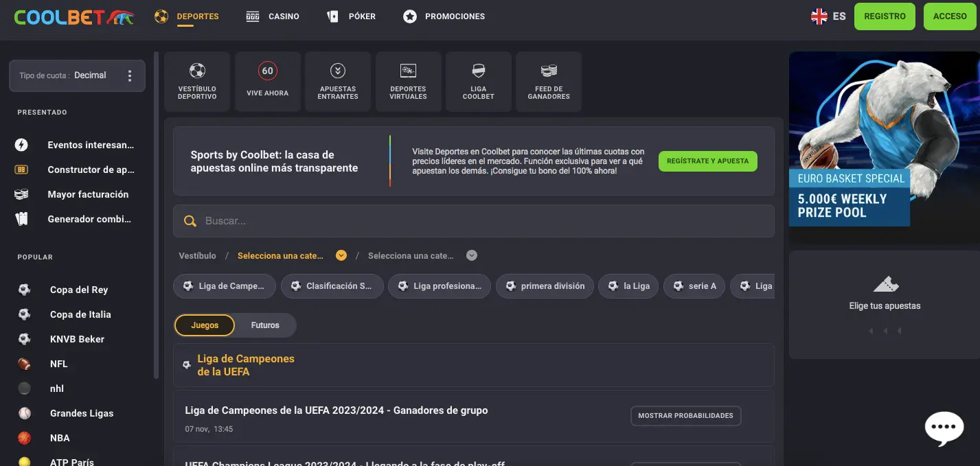The width and height of the screenshot is (980, 466).
Task: Open Vestíbulo Deportivo tile
Action: click(x=197, y=82)
